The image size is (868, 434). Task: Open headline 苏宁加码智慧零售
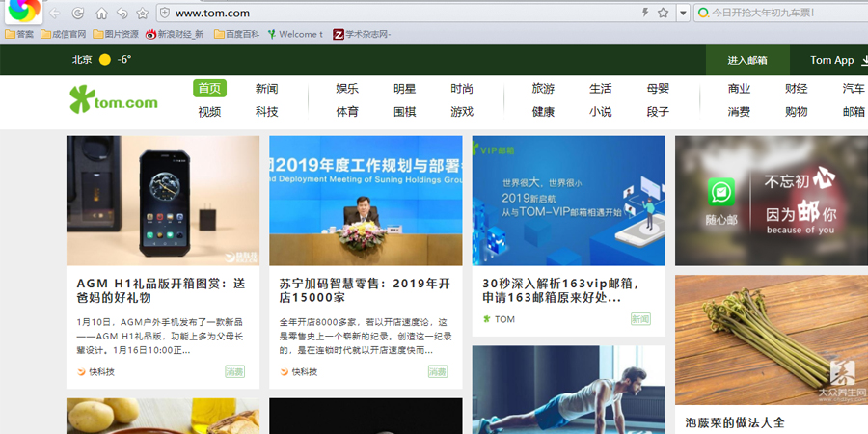tap(365, 290)
